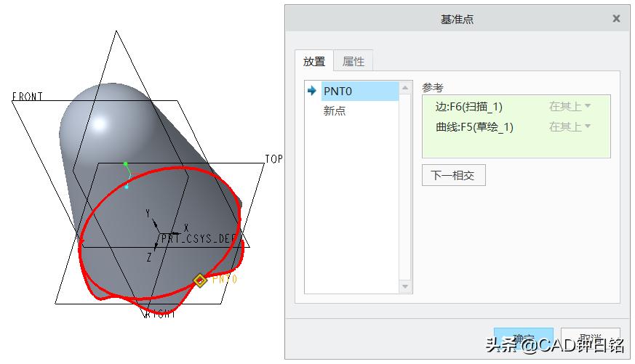Open 在其上 dropdown for 边:F6(扫描_1)
This screenshot has width=635, height=364.
(570, 106)
